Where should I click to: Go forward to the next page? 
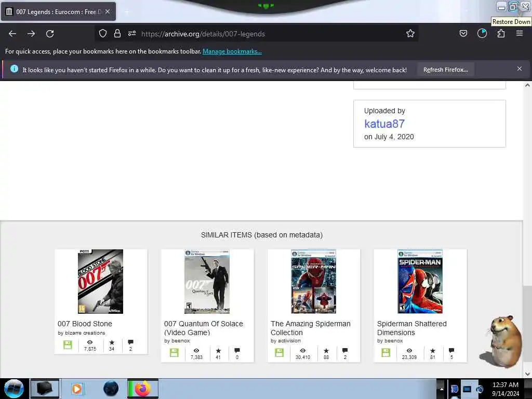pyautogui.click(x=31, y=34)
